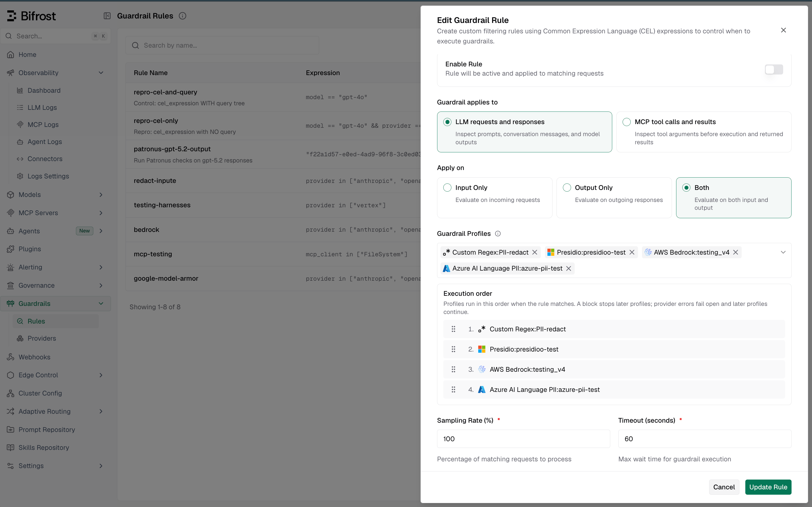Toggle the Enable Rule switch
812x507 pixels.
(x=774, y=69)
